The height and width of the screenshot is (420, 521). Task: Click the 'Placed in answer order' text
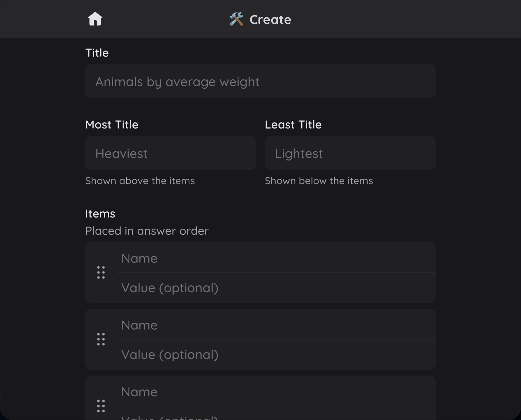click(147, 231)
